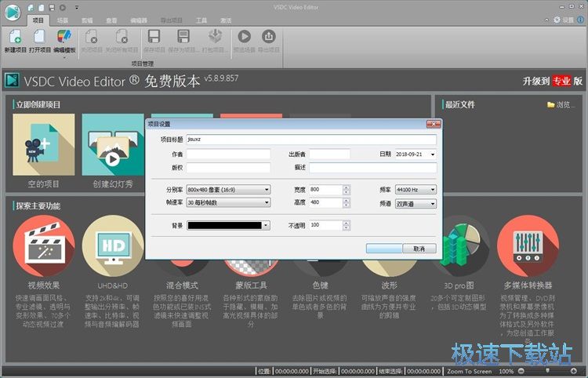
Task: Click the 升级到专业版 upgrade link
Action: (x=553, y=82)
